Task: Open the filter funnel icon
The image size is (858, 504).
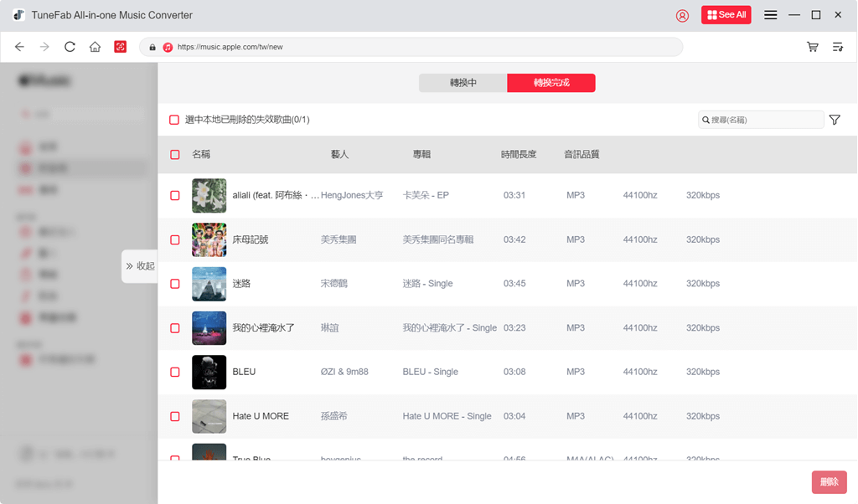Action: coord(835,120)
